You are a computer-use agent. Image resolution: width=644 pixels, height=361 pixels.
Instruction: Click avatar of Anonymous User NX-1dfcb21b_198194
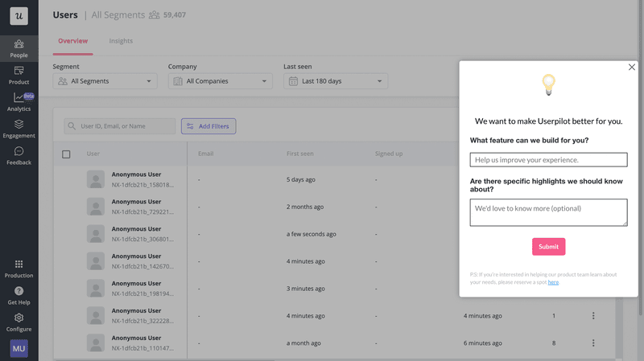pos(96,289)
